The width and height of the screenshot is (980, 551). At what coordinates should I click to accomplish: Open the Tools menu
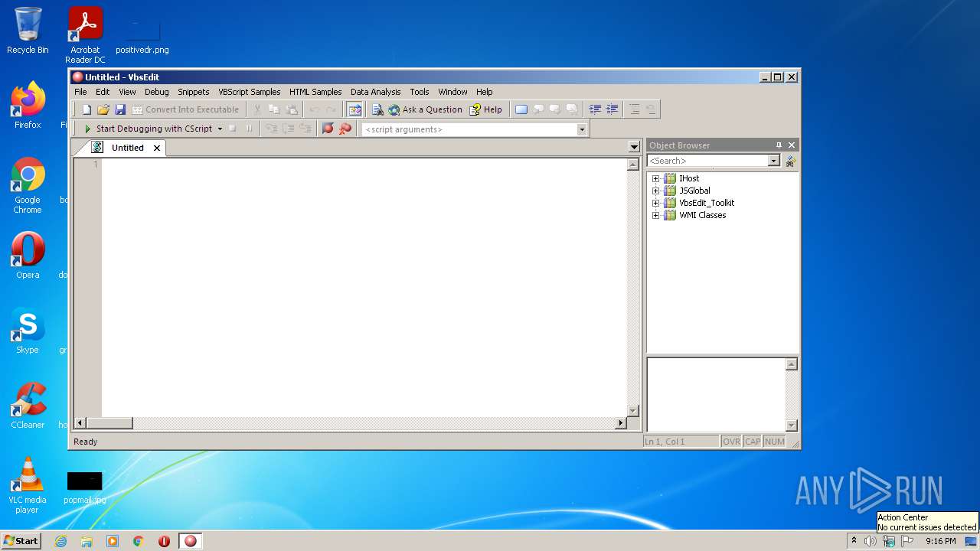pos(420,92)
